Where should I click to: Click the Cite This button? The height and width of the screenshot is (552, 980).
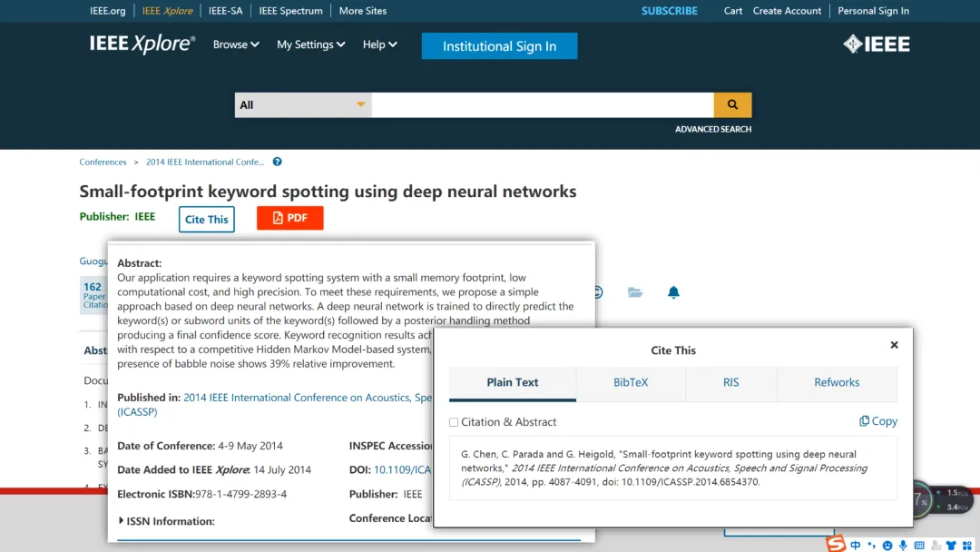[206, 220]
